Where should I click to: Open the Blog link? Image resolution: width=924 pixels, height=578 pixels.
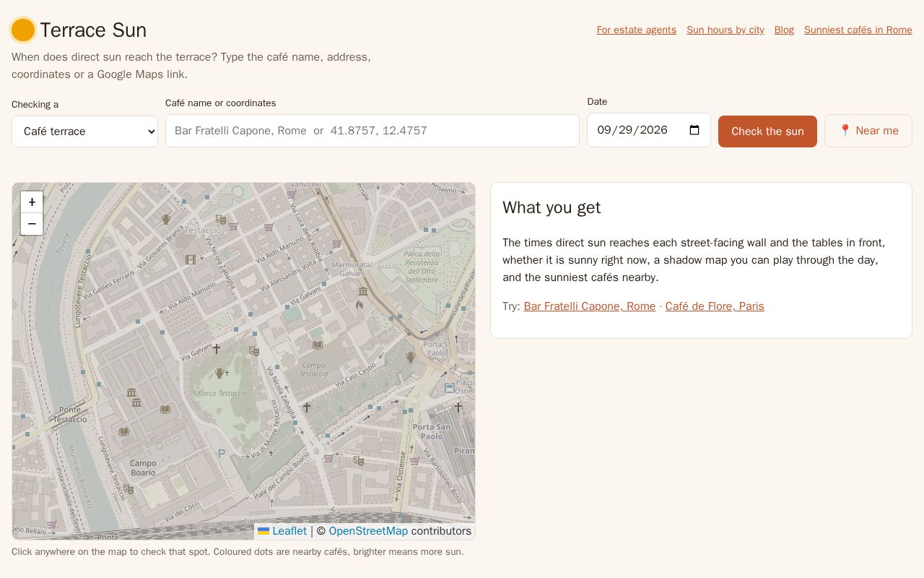[784, 30]
